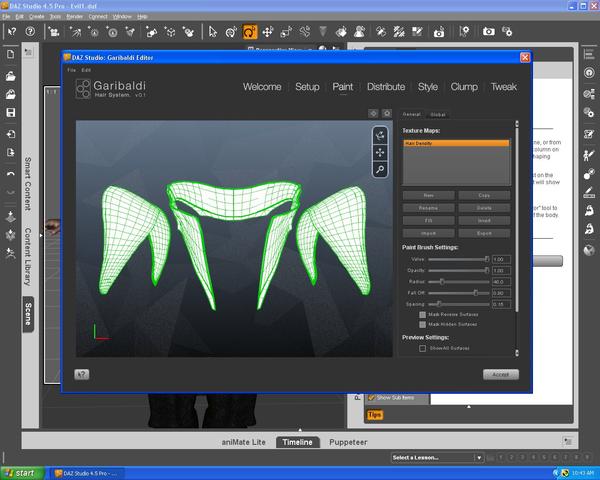
Task: Click the Universal tool icon in toolbar
Action: coord(231,32)
